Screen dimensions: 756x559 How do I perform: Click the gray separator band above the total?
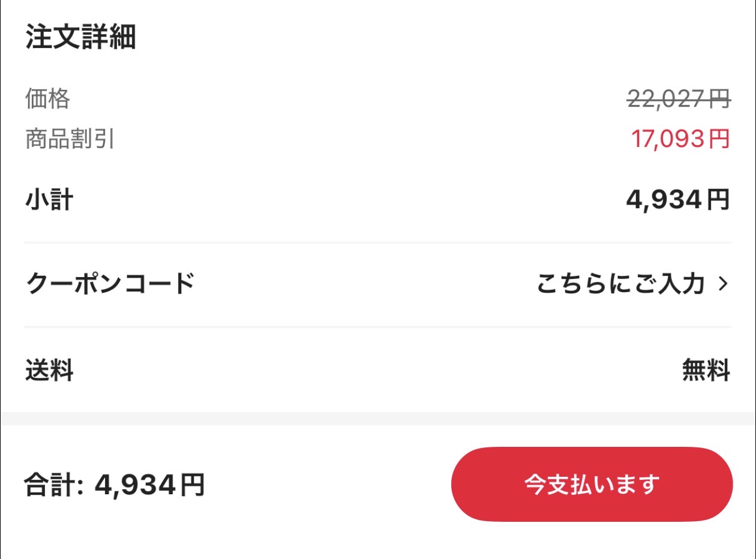(378, 419)
